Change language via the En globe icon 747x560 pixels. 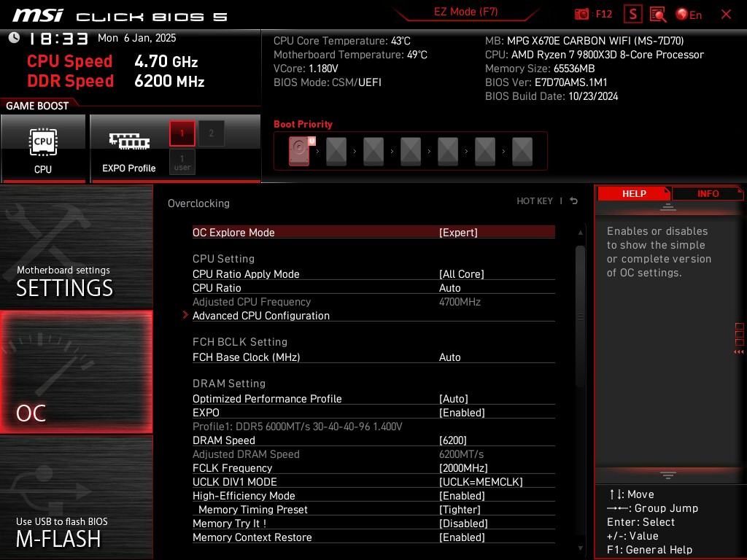(x=689, y=15)
